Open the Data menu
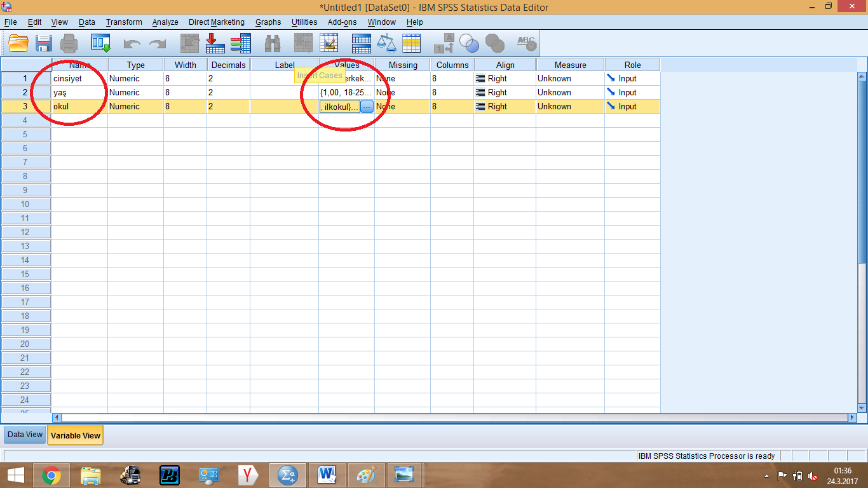Viewport: 868px width, 488px height. 87,22
